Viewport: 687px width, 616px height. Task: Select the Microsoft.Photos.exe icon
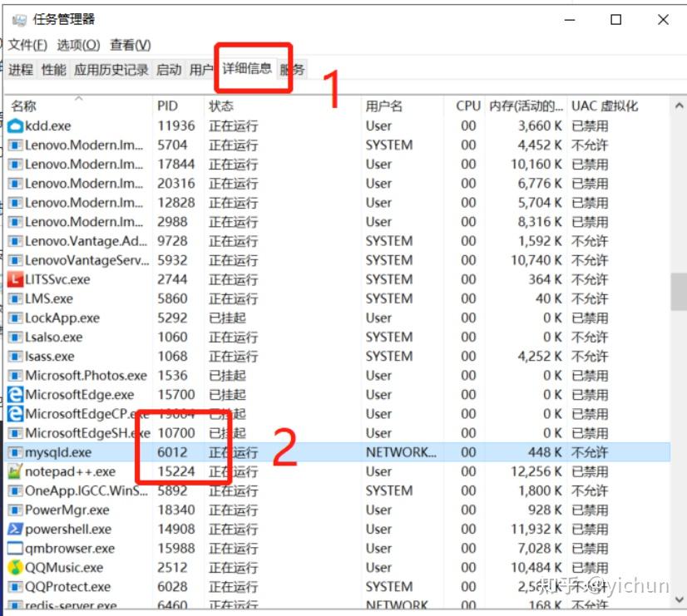pos(15,375)
